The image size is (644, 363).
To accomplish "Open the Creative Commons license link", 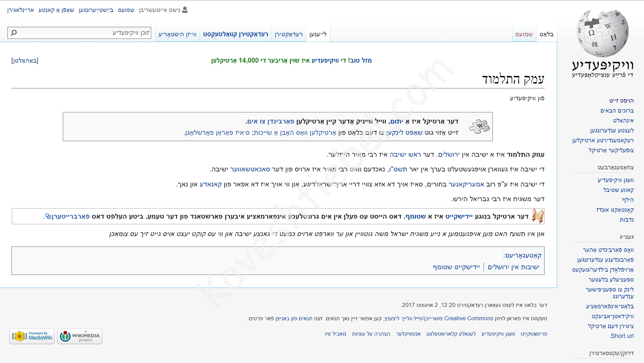I will click(x=468, y=318).
